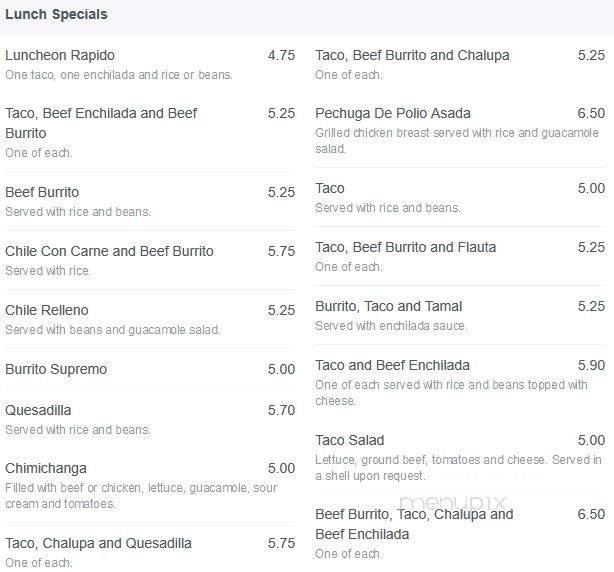Image resolution: width=614 pixels, height=572 pixels.
Task: Select Taco, Beef Burrito and Chalupa combo
Action: coord(412,56)
